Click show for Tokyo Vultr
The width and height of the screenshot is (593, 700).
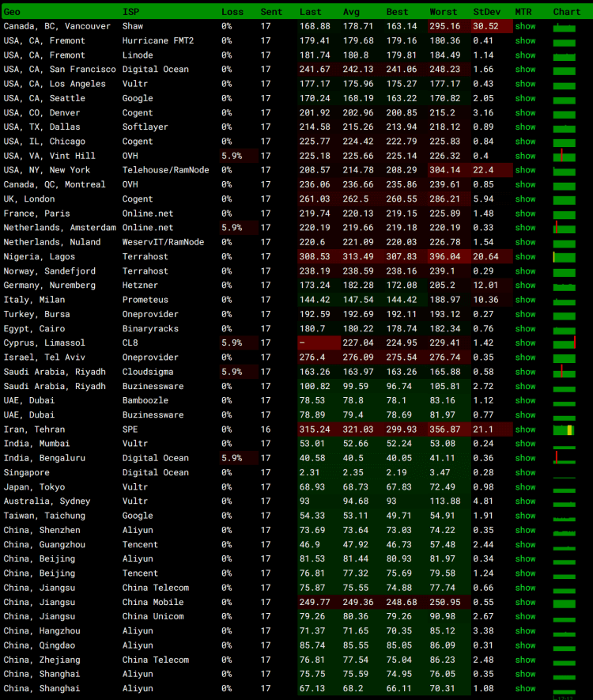525,487
